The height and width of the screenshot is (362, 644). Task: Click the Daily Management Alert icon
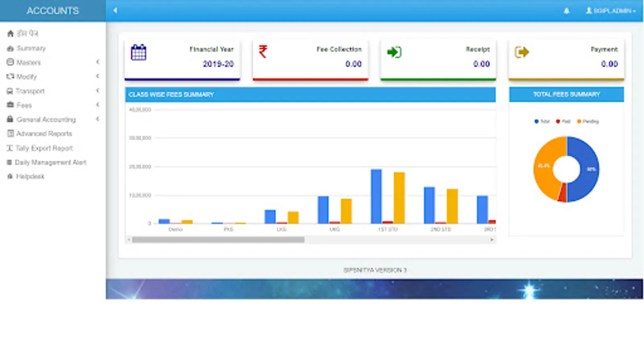[10, 162]
